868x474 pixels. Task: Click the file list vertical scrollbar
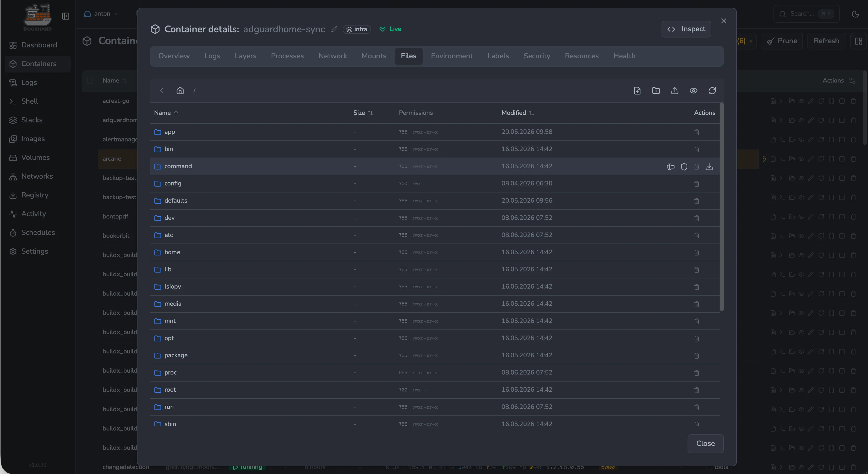coord(721,207)
